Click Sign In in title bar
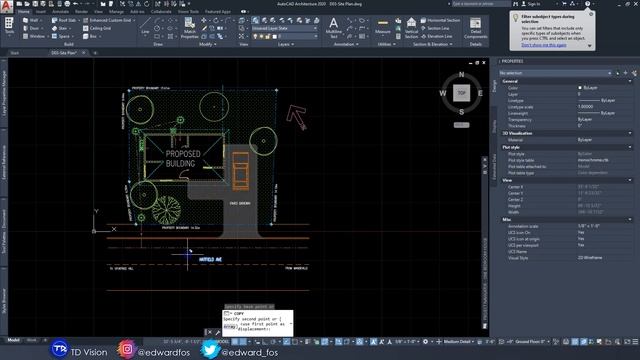640x360 pixels. pyautogui.click(x=531, y=4)
